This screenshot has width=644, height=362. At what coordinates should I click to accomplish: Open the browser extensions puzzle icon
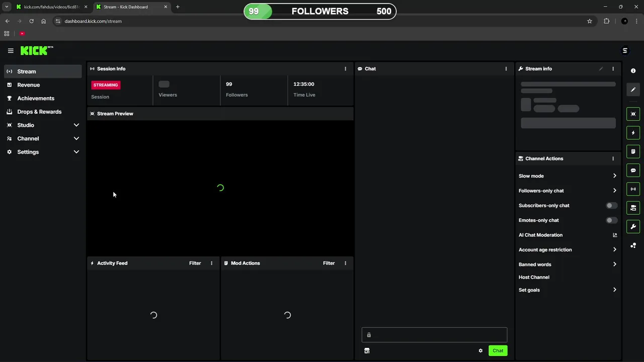606,21
